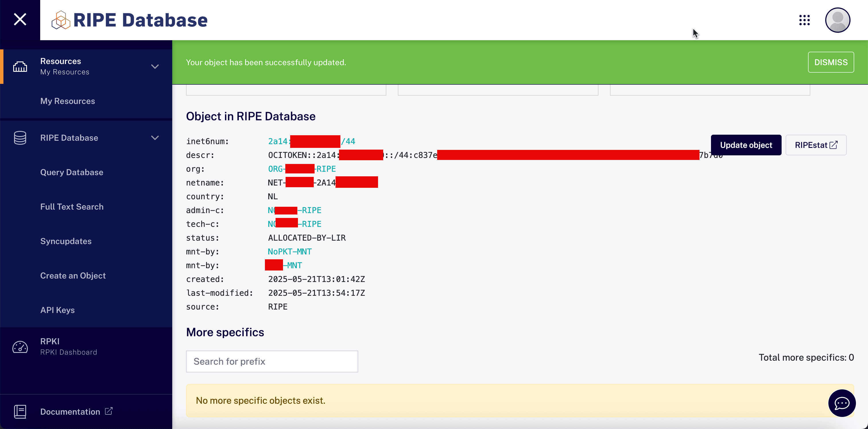Open Query Database menu item
This screenshot has height=429, width=868.
(72, 172)
